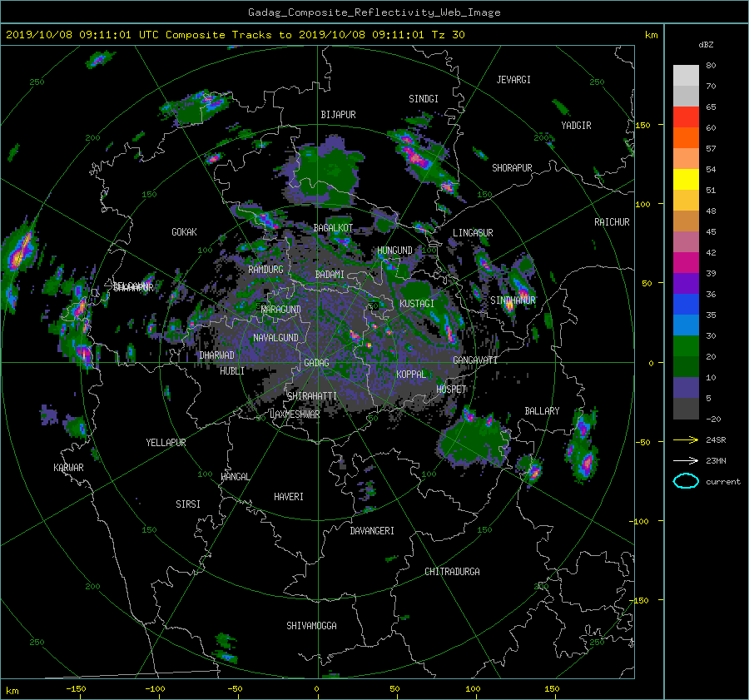Screen dimensions: 749x700
Task: Click the DAVANGERI city label
Action: [372, 531]
